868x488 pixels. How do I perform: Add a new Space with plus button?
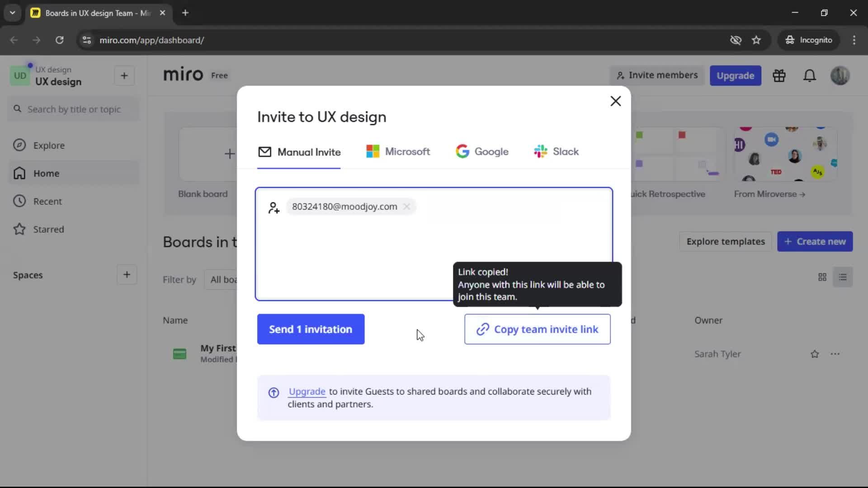click(127, 275)
